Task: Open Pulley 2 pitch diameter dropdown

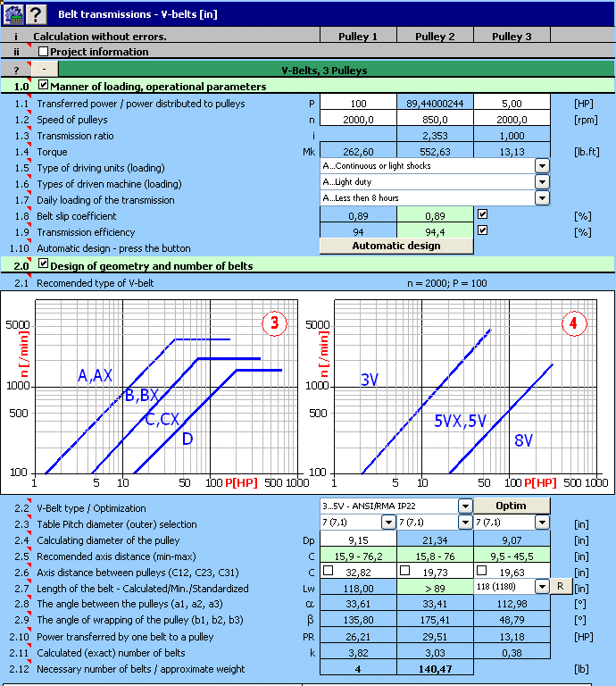Action: click(465, 523)
